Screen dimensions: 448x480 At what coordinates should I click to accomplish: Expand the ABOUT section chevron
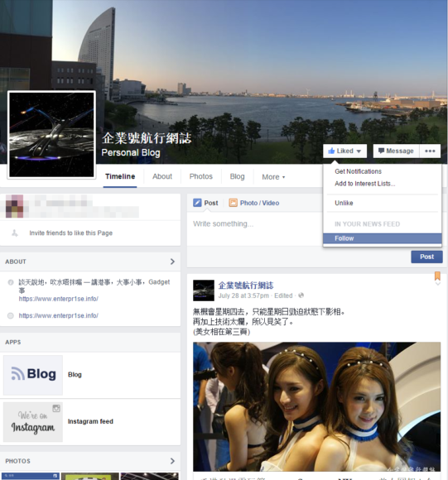click(172, 262)
